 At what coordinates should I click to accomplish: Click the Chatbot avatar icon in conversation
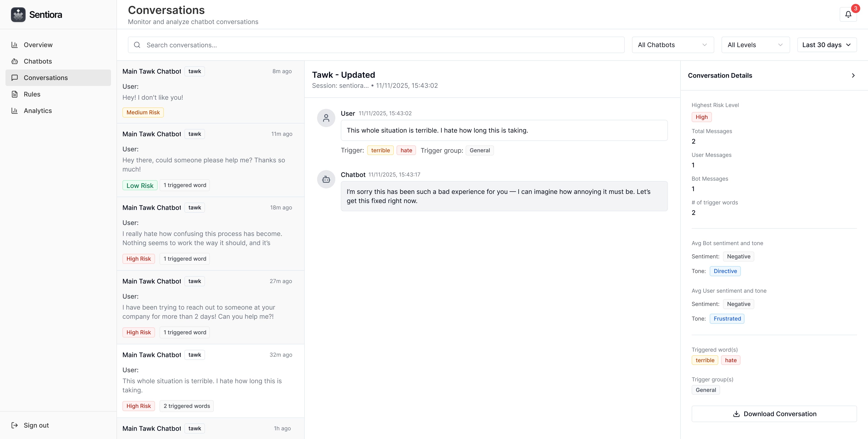326,179
